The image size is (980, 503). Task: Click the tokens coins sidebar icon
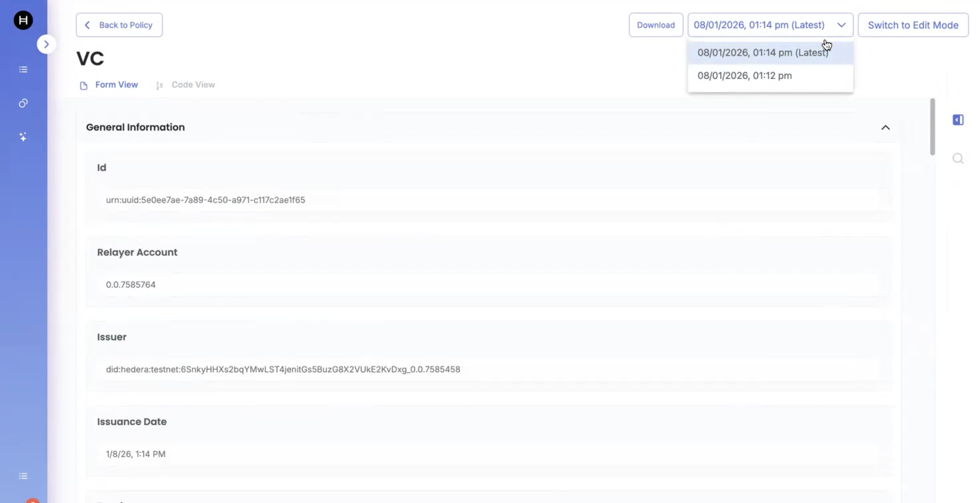(x=23, y=103)
